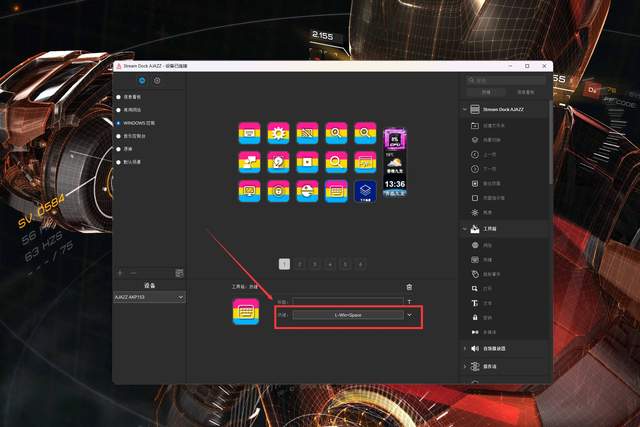Choose the T text action in the toolbox
This screenshot has height=427, width=640.
point(475,303)
